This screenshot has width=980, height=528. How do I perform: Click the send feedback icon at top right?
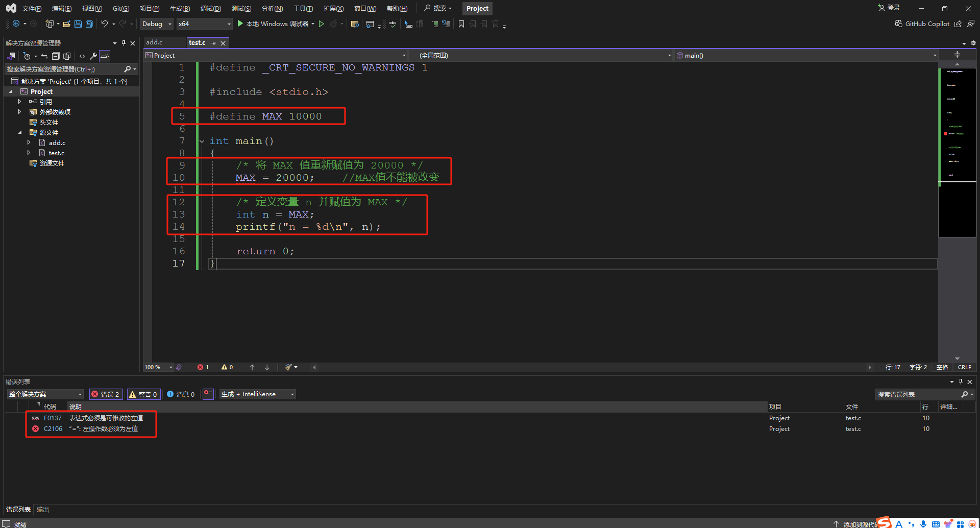(x=970, y=23)
